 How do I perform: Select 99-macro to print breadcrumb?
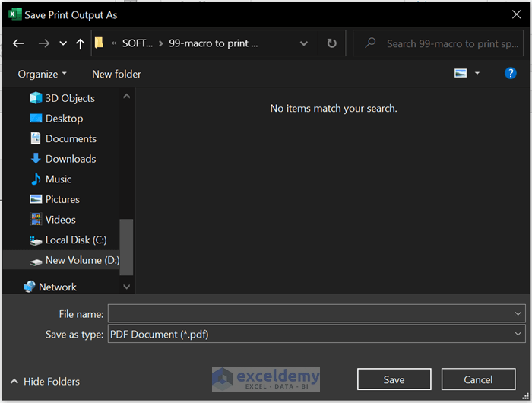(x=213, y=43)
